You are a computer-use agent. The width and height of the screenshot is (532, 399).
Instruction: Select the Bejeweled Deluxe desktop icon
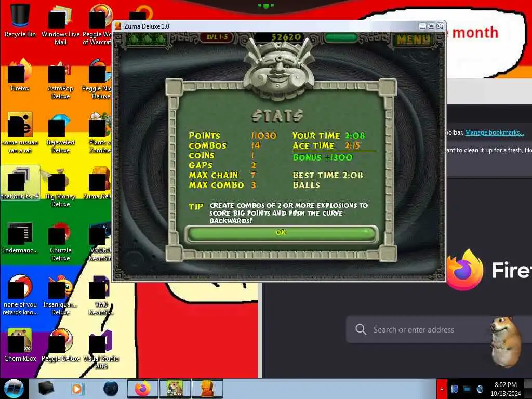coord(60,133)
